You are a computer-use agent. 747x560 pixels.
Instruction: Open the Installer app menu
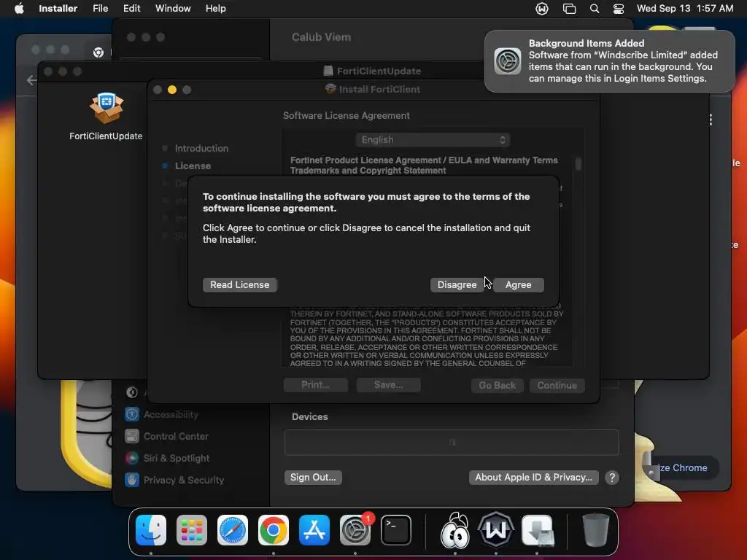pos(58,8)
